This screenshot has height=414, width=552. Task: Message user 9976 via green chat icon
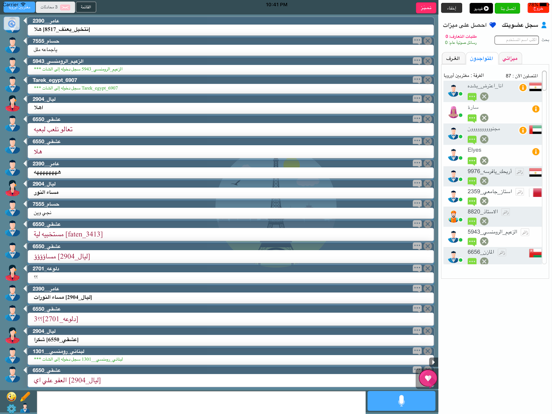coord(472,181)
